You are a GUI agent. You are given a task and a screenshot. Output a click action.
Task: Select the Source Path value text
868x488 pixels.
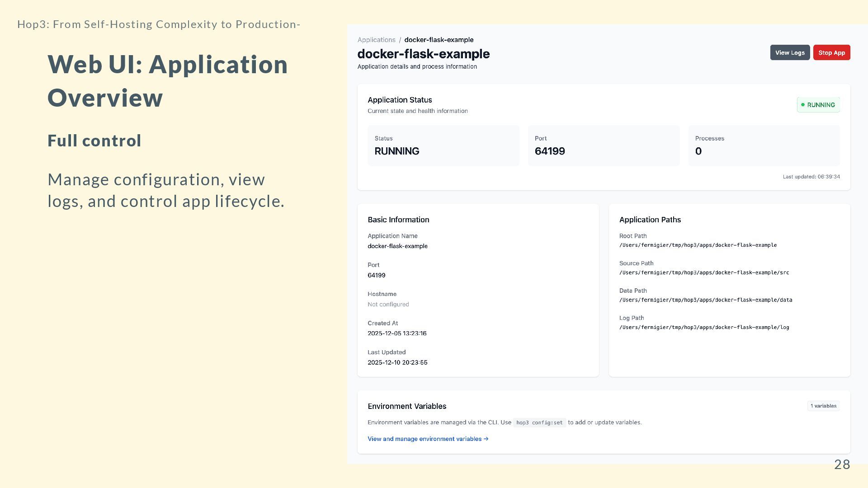click(x=704, y=273)
